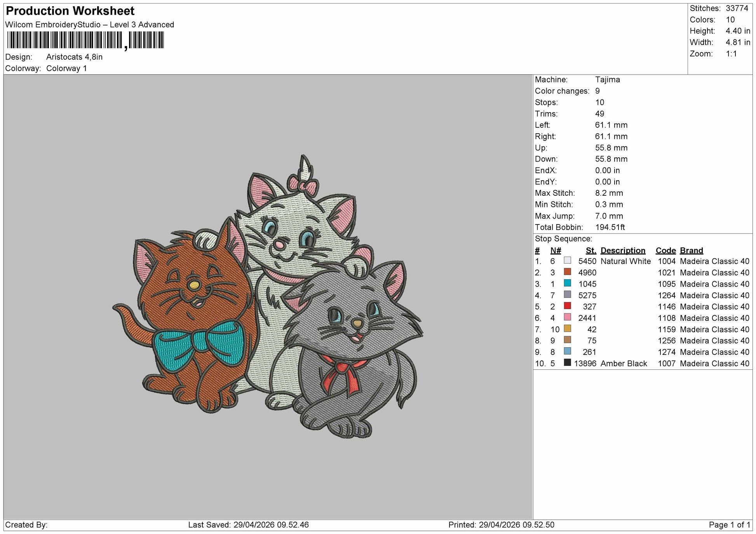Click the N# column header

556,250
